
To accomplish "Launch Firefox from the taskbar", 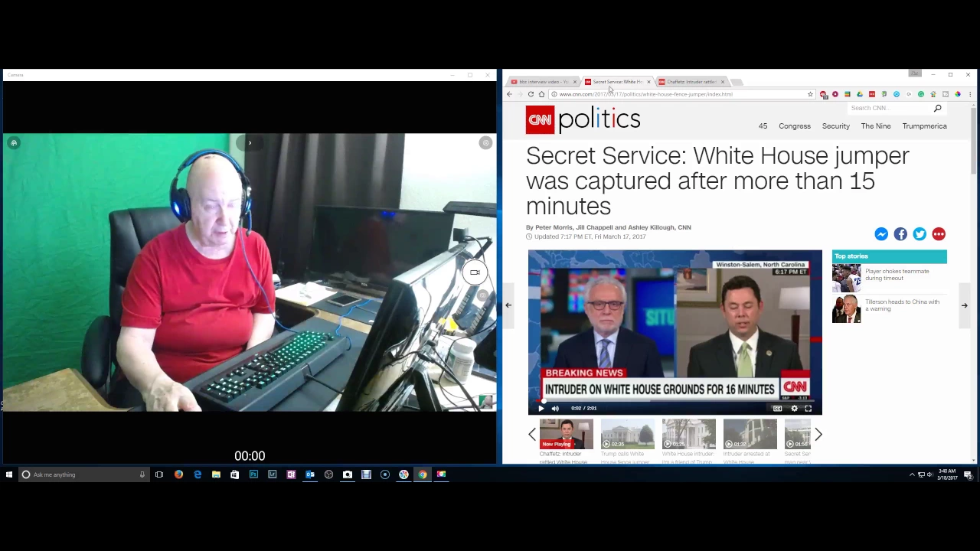I will pyautogui.click(x=178, y=474).
